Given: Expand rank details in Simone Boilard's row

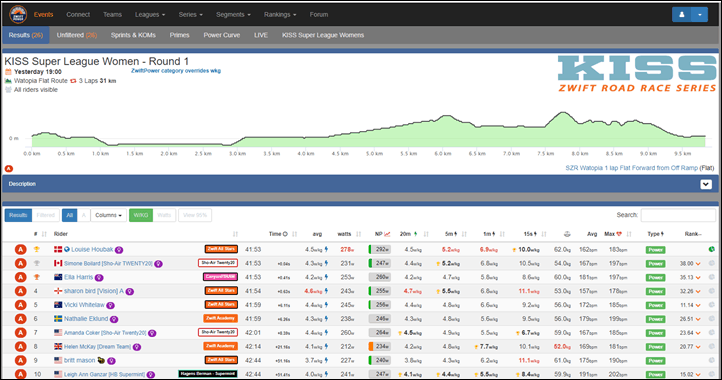Looking at the screenshot, I should click(698, 264).
